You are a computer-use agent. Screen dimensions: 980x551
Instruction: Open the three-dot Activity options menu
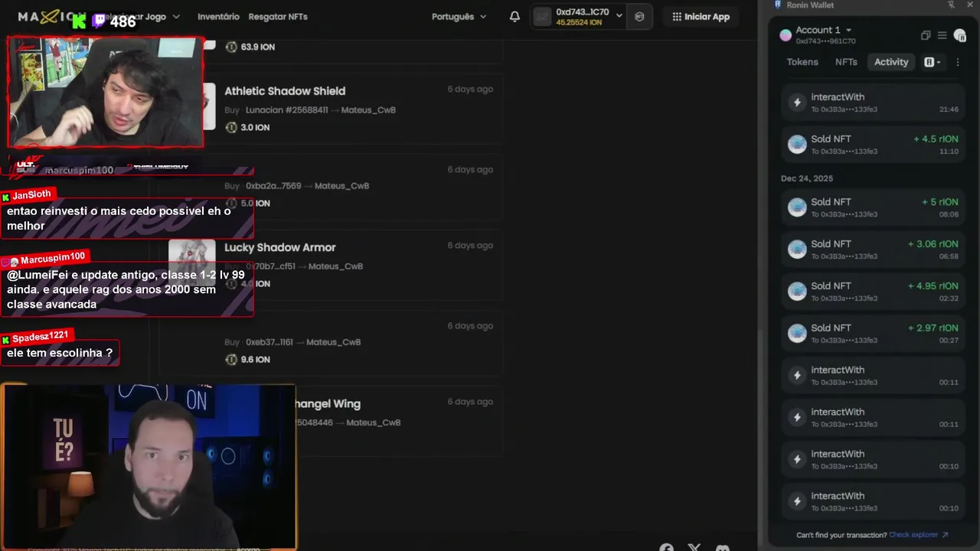[958, 62]
